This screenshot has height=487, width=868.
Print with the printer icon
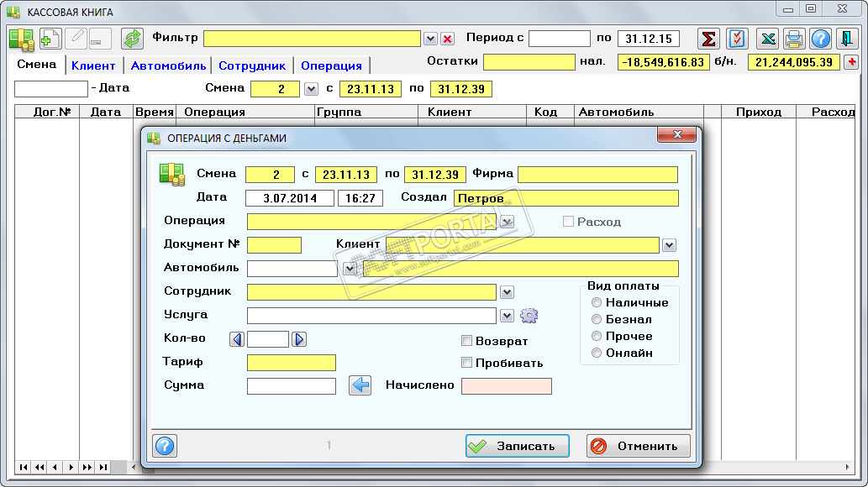[x=794, y=39]
